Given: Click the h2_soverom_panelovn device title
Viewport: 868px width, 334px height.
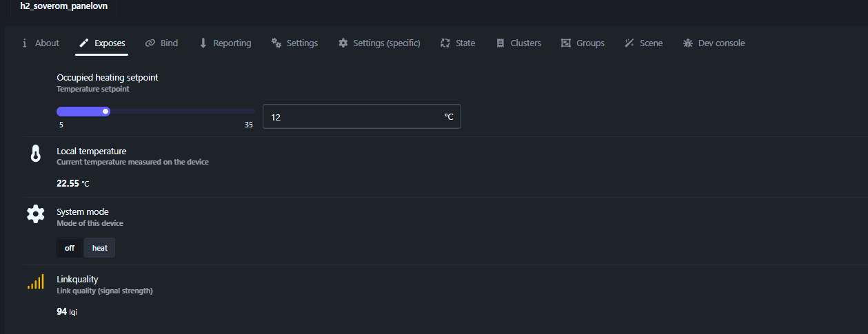Looking at the screenshot, I should pyautogui.click(x=63, y=6).
